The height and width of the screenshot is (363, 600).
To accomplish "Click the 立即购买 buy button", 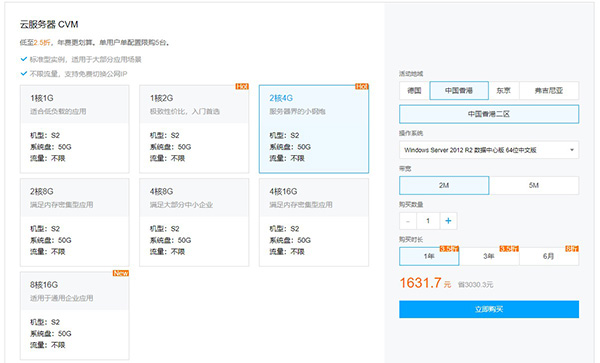I will tap(489, 309).
